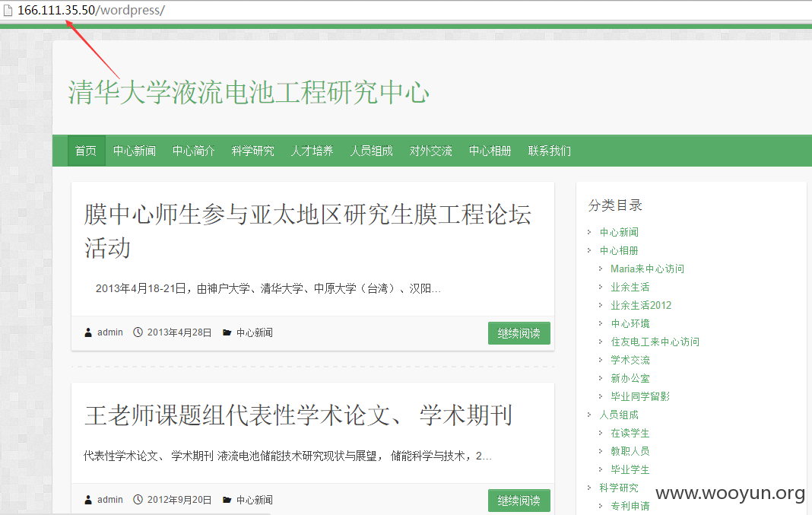
Task: Click the excerpt text starting 2013年4月18-21日
Action: pyautogui.click(x=268, y=288)
